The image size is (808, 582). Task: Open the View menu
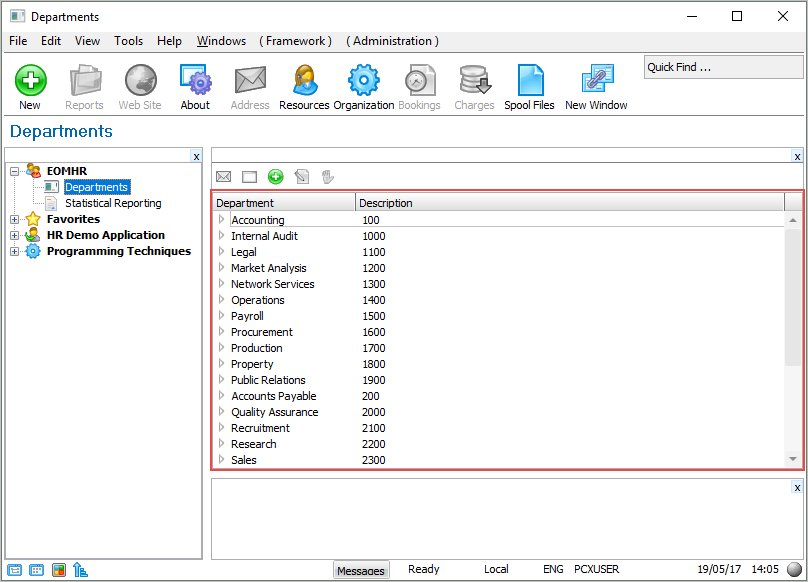(87, 41)
